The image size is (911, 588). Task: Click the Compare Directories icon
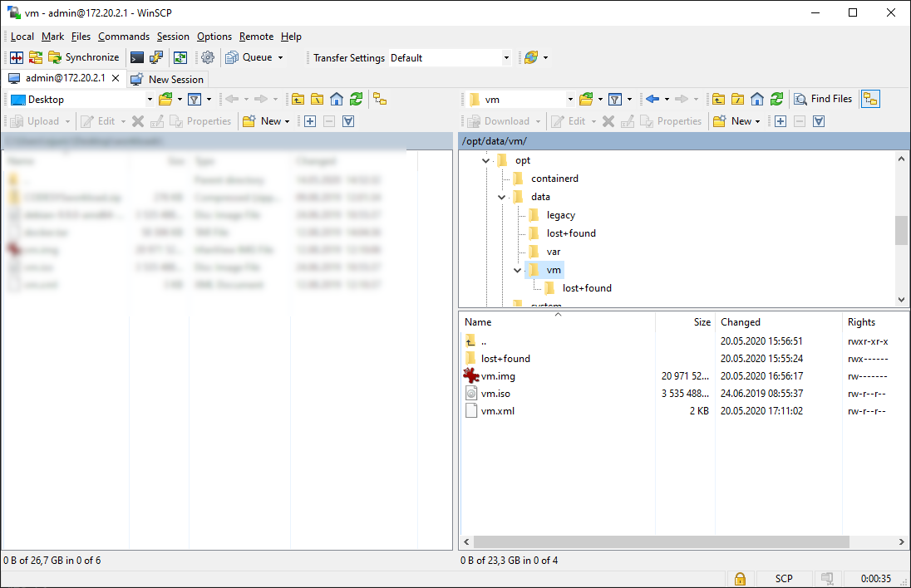pos(16,57)
